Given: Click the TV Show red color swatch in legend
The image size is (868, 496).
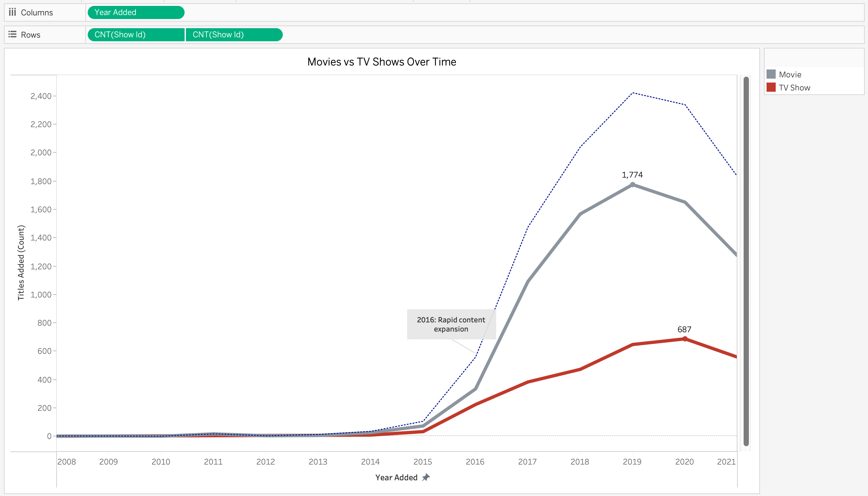Looking at the screenshot, I should [771, 87].
